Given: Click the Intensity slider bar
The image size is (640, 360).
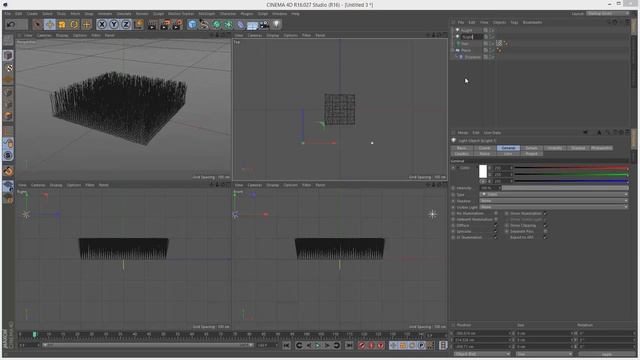Looking at the screenshot, I should (x=565, y=188).
